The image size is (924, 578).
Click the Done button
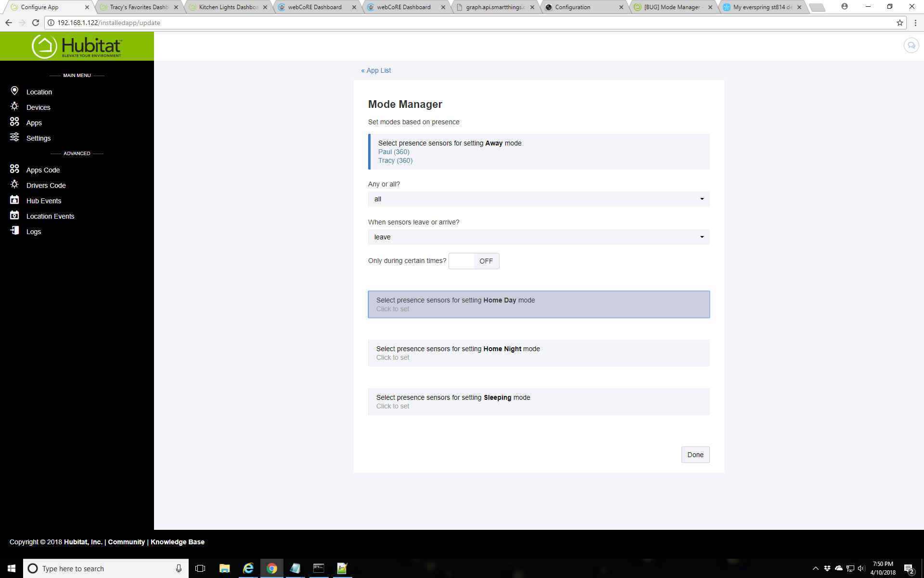(x=695, y=455)
